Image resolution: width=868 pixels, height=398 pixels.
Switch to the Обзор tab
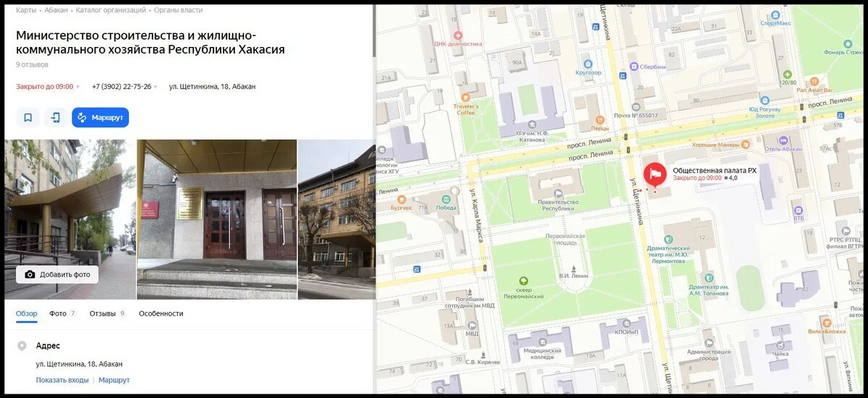point(27,313)
